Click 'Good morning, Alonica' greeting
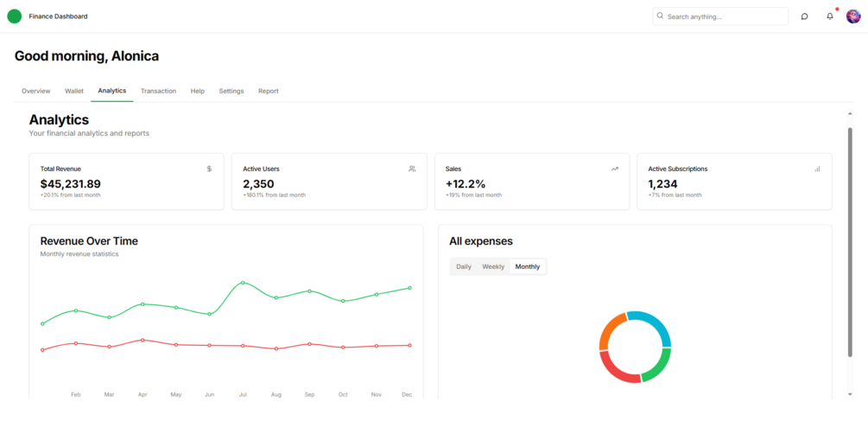Screen dimensions: 868x434 tap(86, 56)
